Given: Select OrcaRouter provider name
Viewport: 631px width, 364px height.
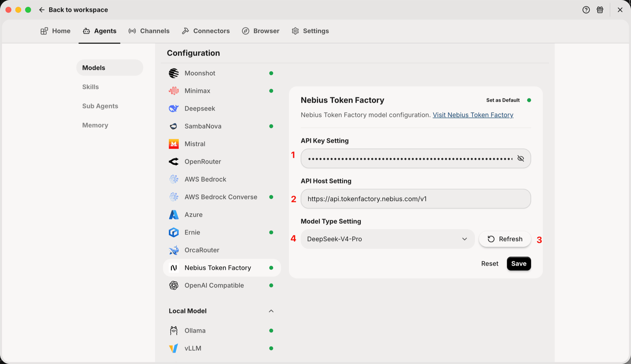Looking at the screenshot, I should coord(202,250).
